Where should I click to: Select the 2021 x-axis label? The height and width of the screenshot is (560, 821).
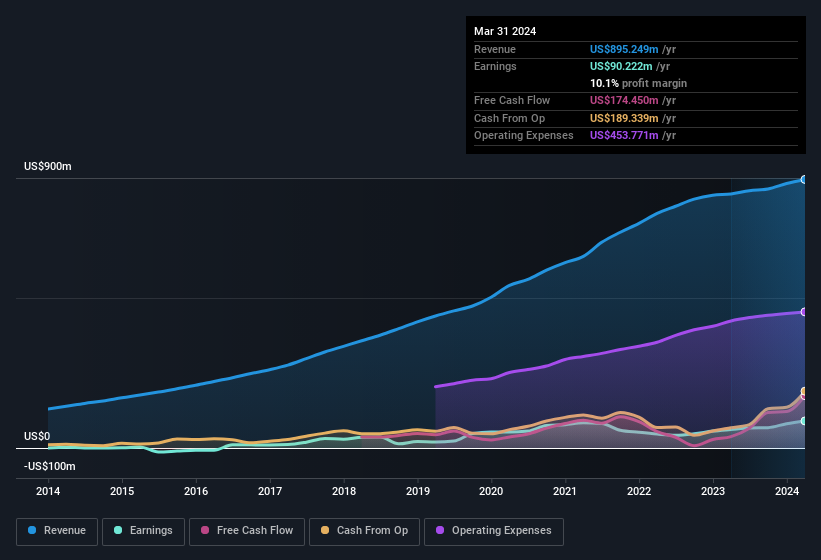pos(565,491)
